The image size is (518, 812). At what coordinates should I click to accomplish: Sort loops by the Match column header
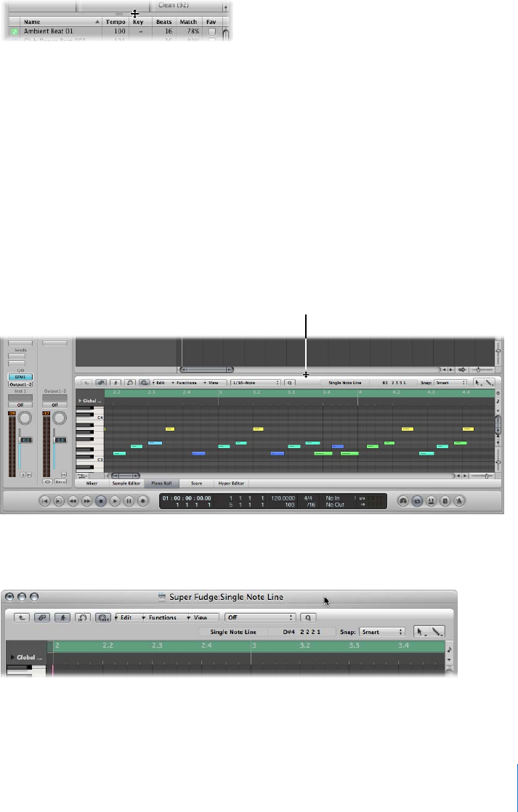(x=188, y=22)
